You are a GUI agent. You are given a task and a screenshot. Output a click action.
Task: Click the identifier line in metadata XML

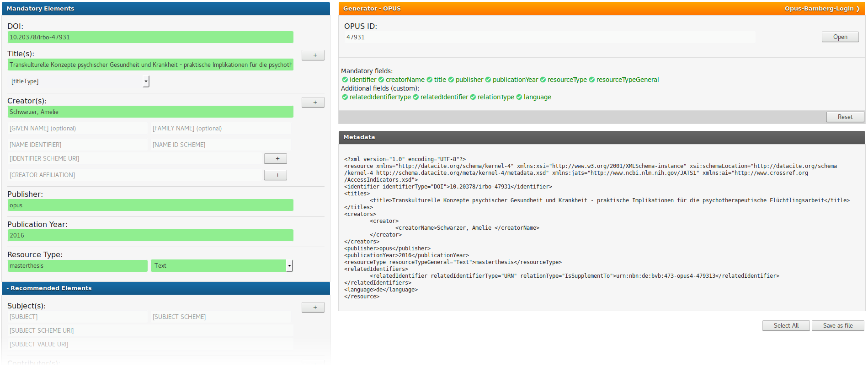(448, 187)
